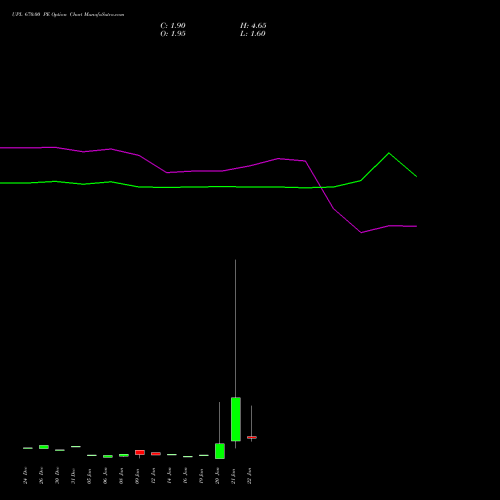This screenshot has width=500, height=500.
Task: Click the green candle body for 20 Jan
Action: point(220,451)
